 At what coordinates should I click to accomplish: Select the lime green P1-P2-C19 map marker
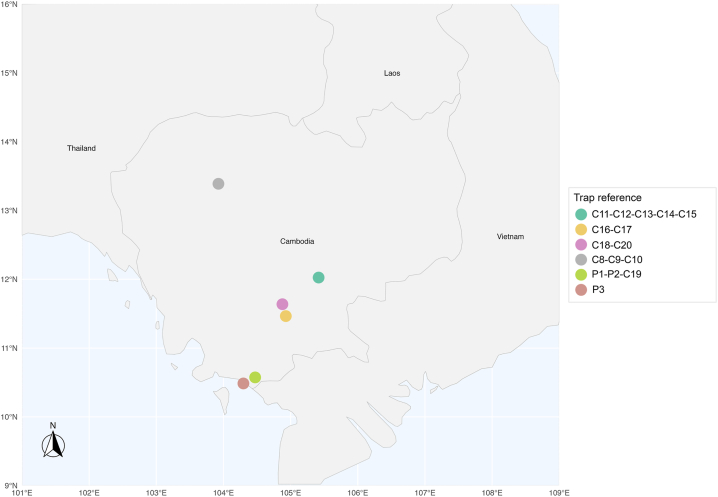255,377
